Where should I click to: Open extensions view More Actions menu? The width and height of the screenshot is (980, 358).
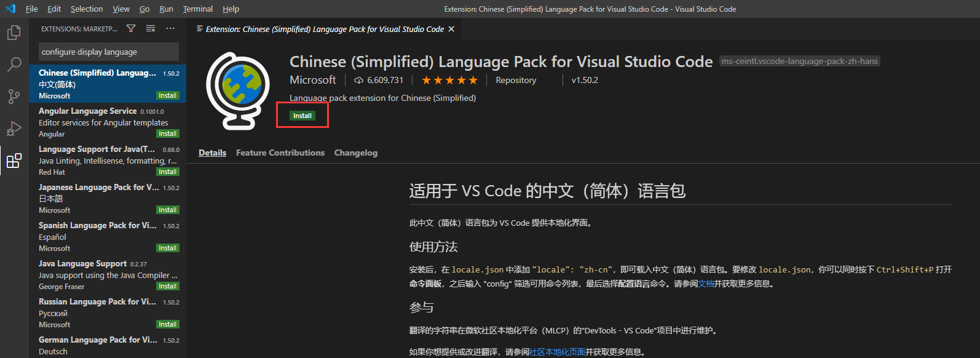coord(170,28)
